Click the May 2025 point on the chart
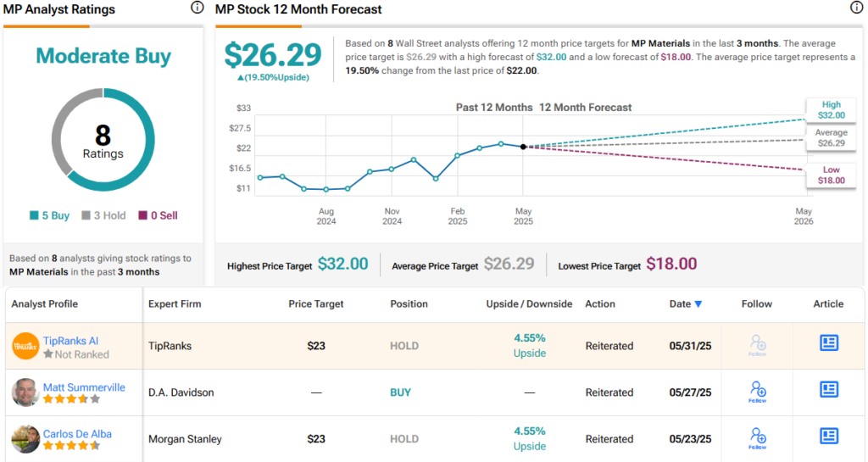This screenshot has height=462, width=868. 523,147
